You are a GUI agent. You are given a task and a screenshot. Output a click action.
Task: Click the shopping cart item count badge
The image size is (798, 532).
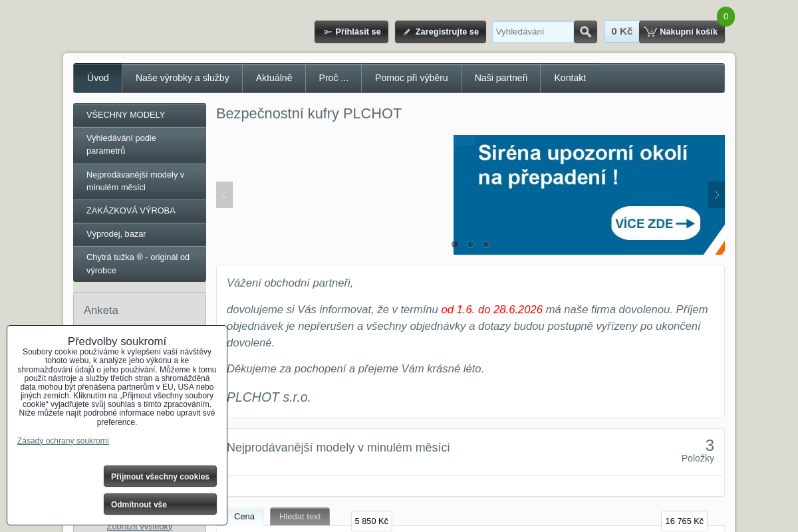(726, 17)
